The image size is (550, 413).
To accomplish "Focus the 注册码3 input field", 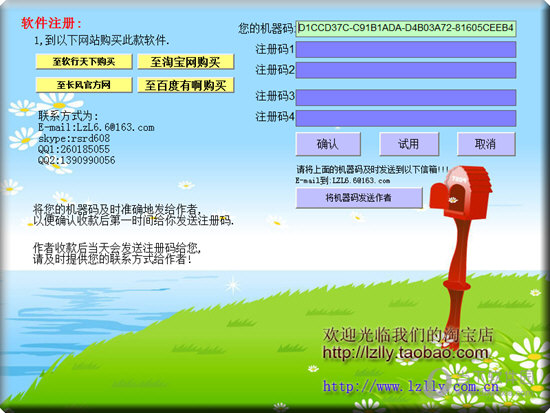I will (406, 98).
